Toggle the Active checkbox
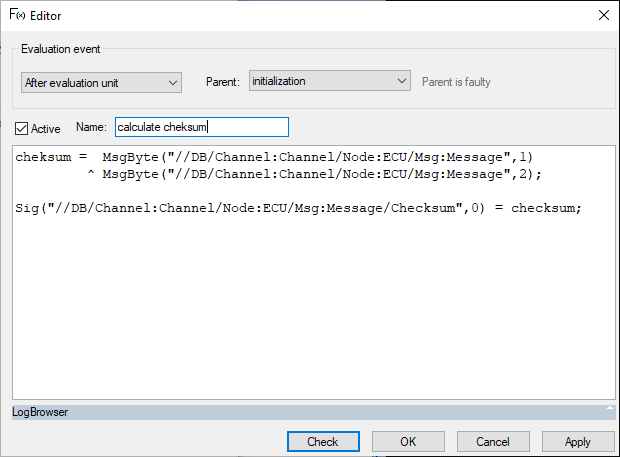The image size is (620, 457). click(22, 128)
